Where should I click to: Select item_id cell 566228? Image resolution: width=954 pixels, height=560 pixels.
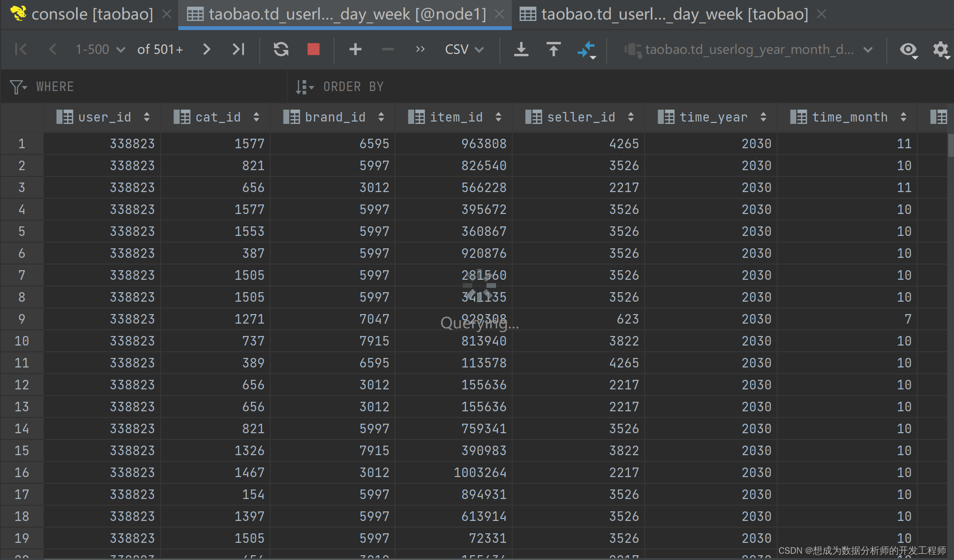(x=454, y=187)
